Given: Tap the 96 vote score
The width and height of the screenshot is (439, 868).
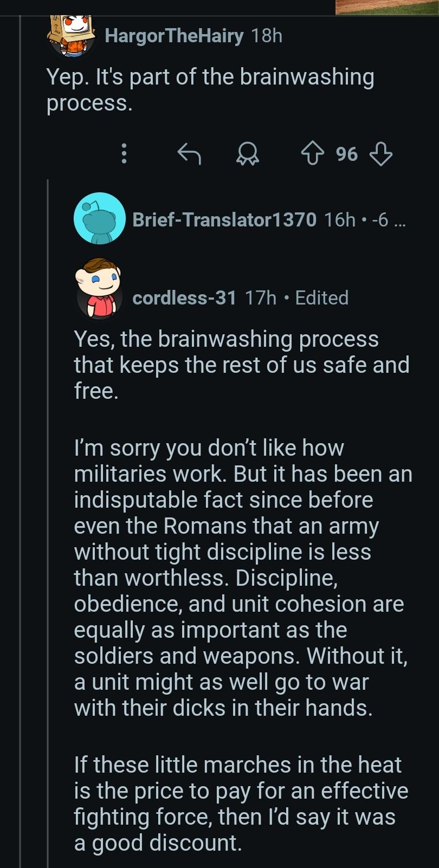Looking at the screenshot, I should (347, 154).
